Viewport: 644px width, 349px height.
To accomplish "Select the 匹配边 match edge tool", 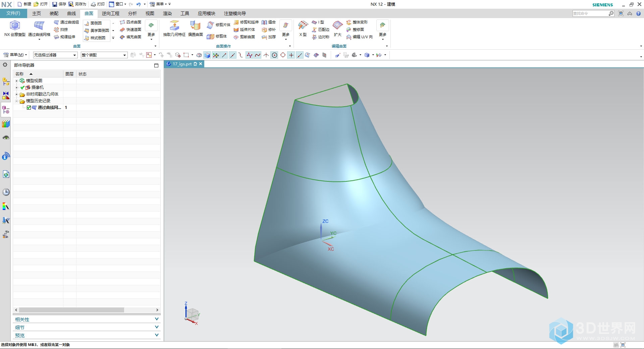I will (x=321, y=30).
